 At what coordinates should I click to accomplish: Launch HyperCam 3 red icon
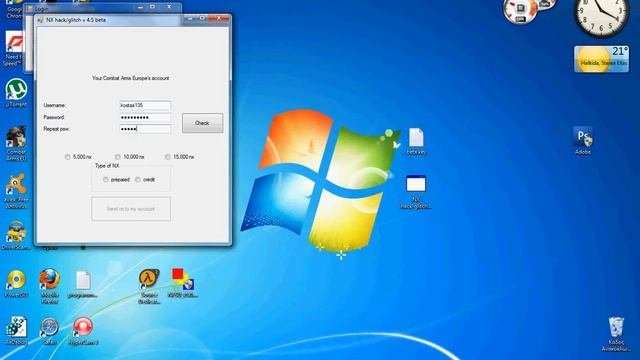[83, 331]
